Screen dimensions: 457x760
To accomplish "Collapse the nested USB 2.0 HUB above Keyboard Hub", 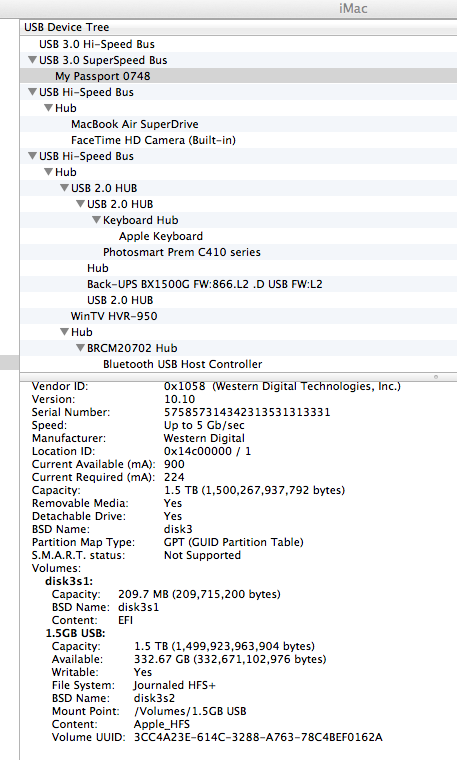I will (80, 204).
